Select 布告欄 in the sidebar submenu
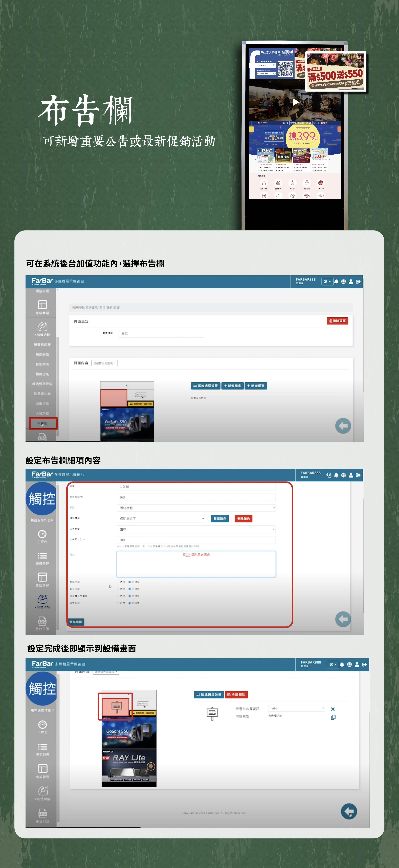 (x=43, y=424)
